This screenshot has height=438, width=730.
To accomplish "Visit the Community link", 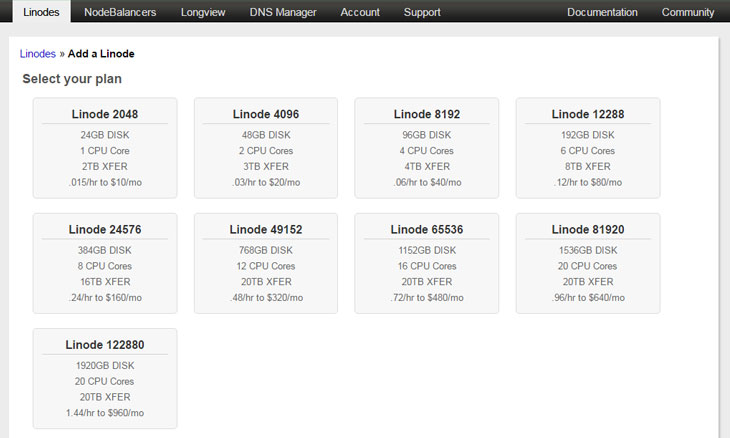I will [x=688, y=12].
